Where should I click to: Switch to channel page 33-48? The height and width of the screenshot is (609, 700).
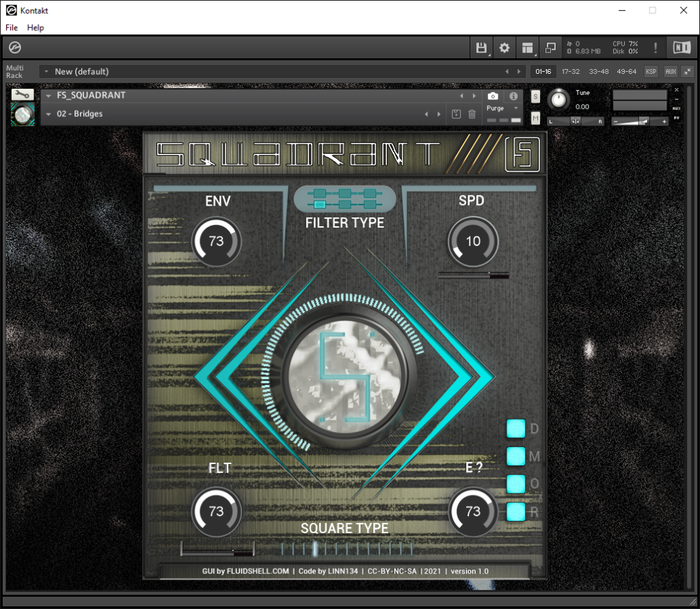pos(599,72)
